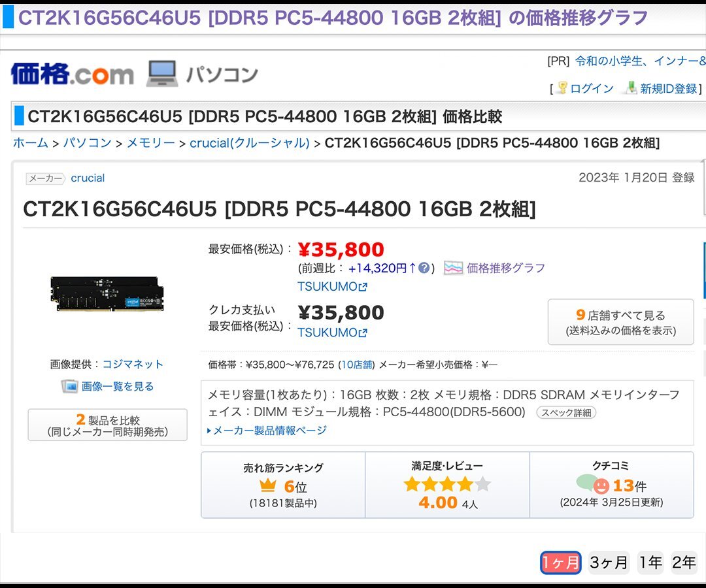Click the image gallery icon
The image size is (706, 588).
coord(70,386)
